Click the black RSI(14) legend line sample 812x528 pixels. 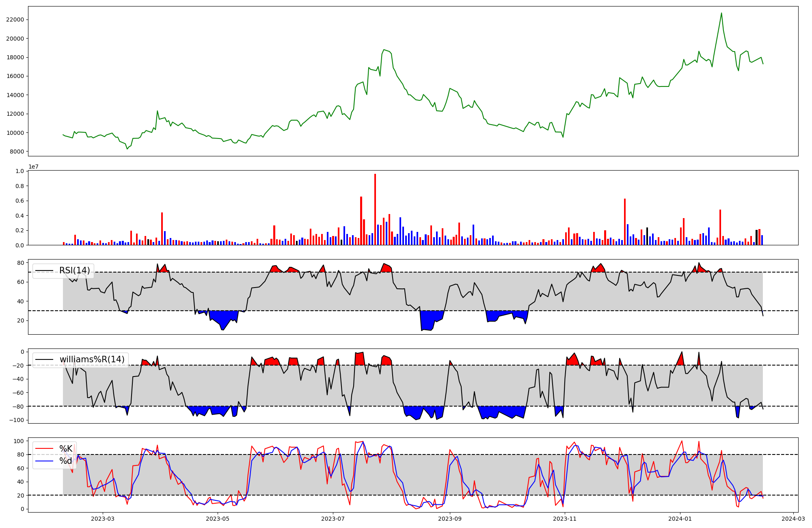point(44,270)
